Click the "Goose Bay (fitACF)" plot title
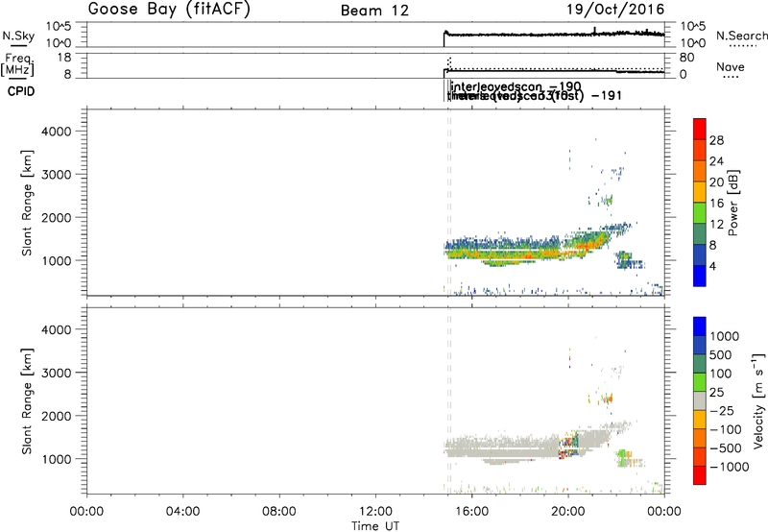Image resolution: width=768 pixels, height=532 pixels. (169, 10)
